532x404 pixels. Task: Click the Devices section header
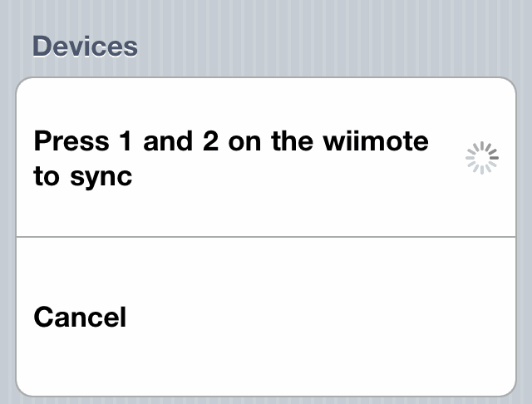point(85,46)
